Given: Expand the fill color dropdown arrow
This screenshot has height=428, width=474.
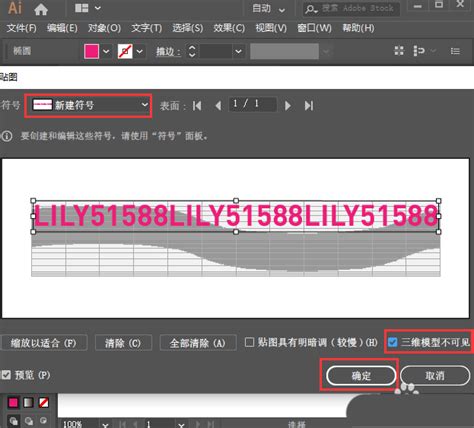Looking at the screenshot, I should pos(106,51).
